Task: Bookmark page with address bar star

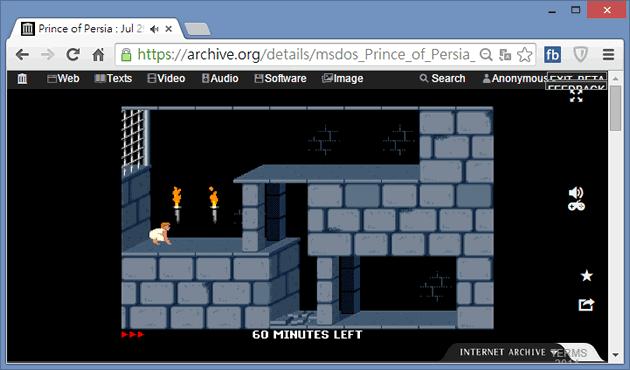Action: 525,54
